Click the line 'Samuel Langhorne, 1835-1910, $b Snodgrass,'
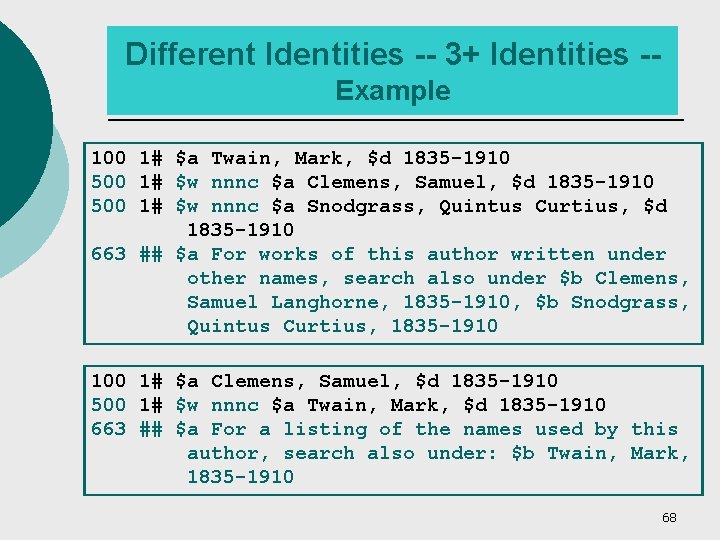The width and height of the screenshot is (720, 540). point(438,303)
